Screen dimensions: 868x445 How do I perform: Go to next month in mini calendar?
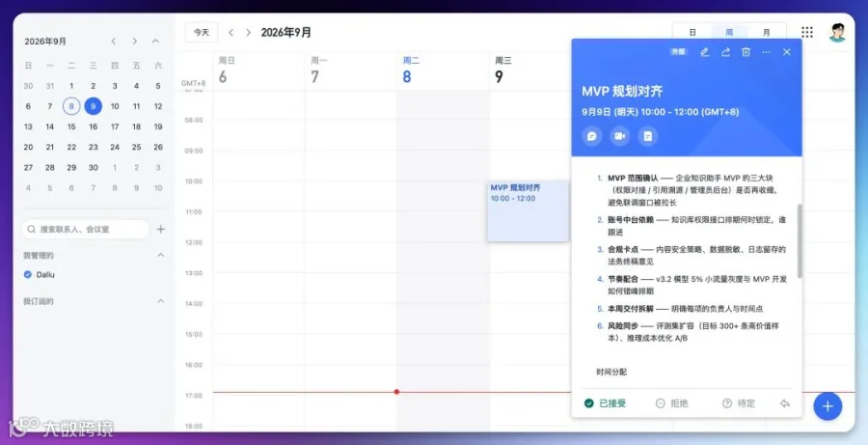134,41
